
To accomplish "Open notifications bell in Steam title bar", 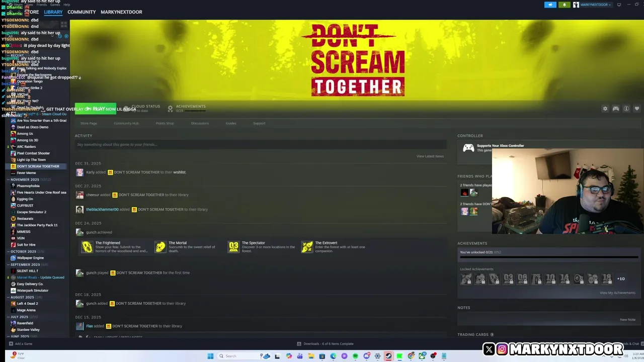I will click(564, 5).
